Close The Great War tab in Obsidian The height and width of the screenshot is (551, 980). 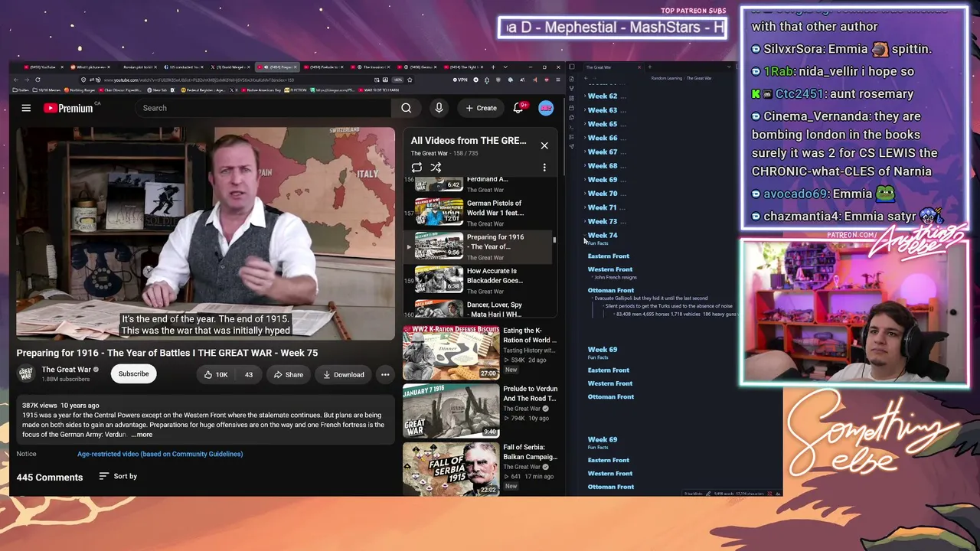click(639, 67)
